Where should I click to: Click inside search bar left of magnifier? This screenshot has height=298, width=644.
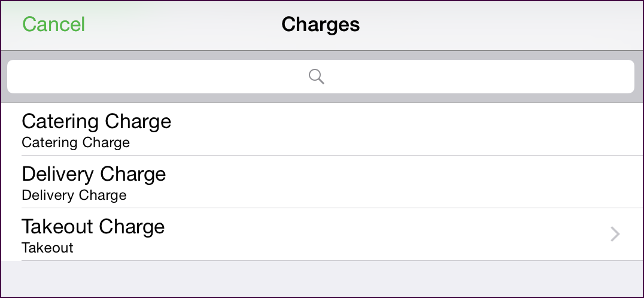pos(158,77)
